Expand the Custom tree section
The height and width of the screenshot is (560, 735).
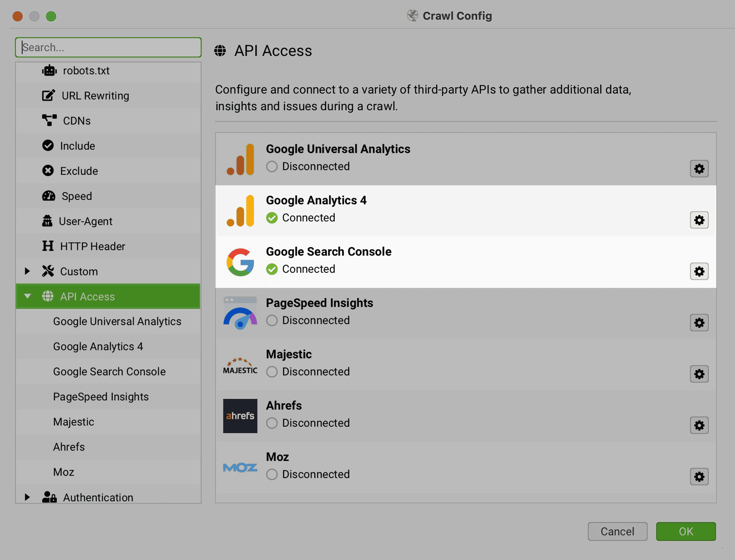coord(27,271)
